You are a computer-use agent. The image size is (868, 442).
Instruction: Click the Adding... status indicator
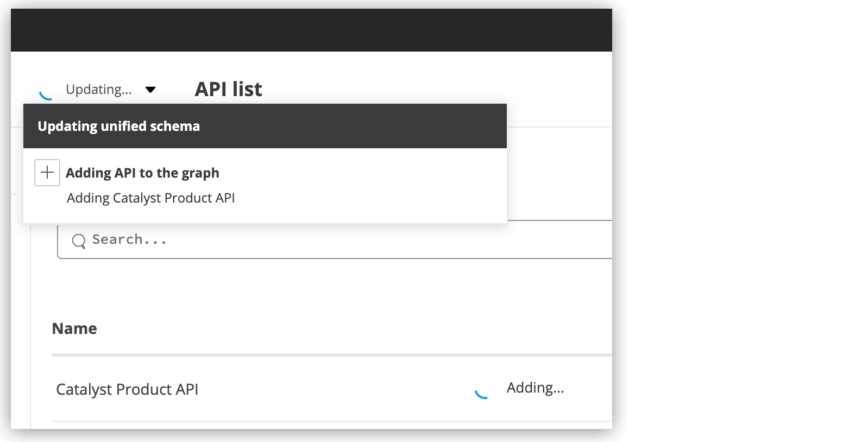click(534, 388)
